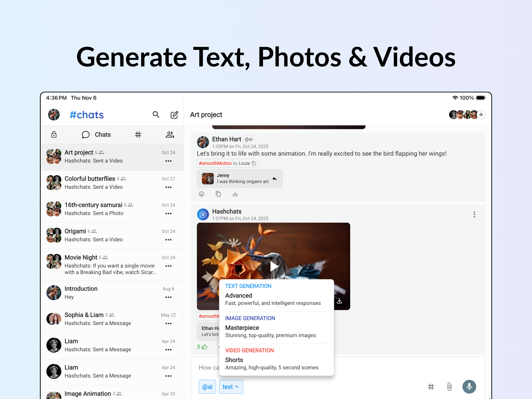Insert a hashtag via composer # icon
The image size is (532, 399).
(x=431, y=387)
